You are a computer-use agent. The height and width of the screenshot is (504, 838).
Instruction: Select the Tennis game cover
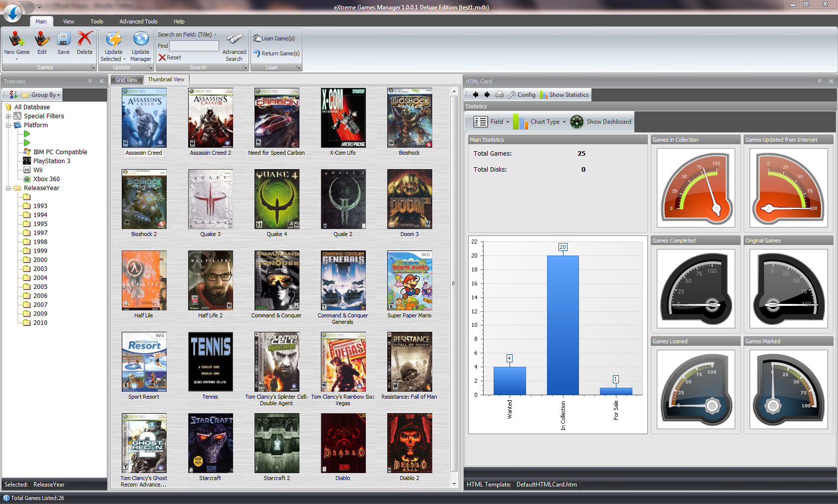point(210,362)
